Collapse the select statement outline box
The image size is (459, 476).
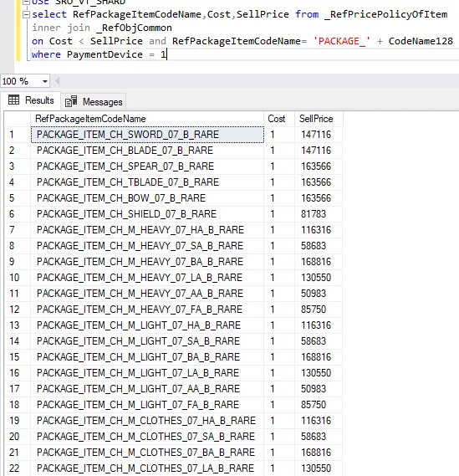[x=27, y=14]
